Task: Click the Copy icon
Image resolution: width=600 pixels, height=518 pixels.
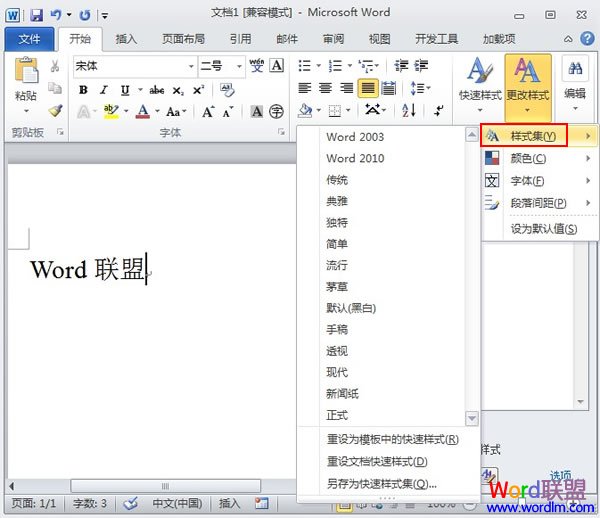Action: coord(55,88)
